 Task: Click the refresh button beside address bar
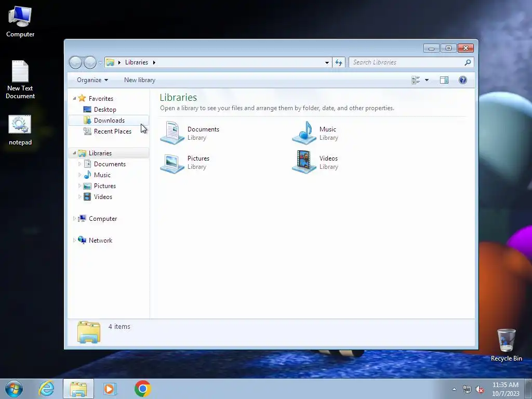(x=339, y=62)
